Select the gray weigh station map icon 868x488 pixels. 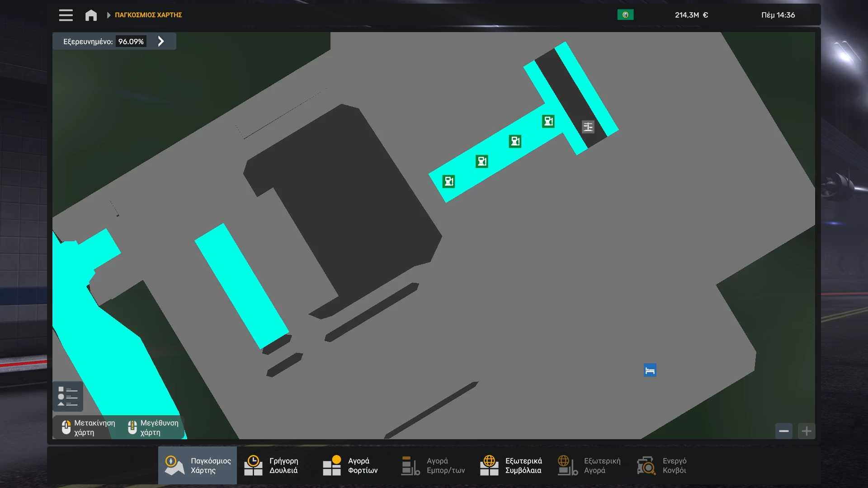[588, 127]
